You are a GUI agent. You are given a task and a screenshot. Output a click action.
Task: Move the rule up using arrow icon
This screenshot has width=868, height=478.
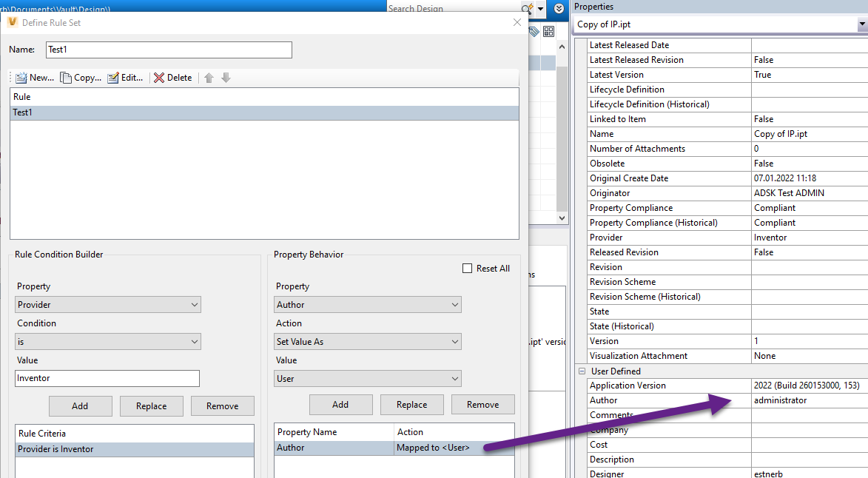(208, 77)
